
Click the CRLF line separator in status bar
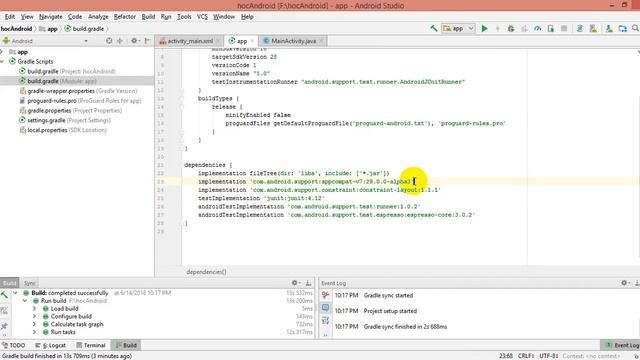pos(526,356)
